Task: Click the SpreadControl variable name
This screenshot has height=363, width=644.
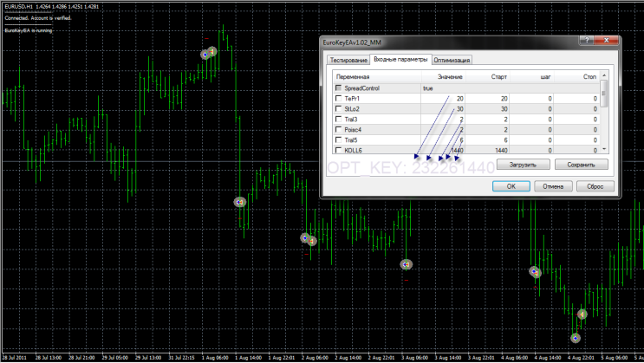Action: click(x=361, y=88)
